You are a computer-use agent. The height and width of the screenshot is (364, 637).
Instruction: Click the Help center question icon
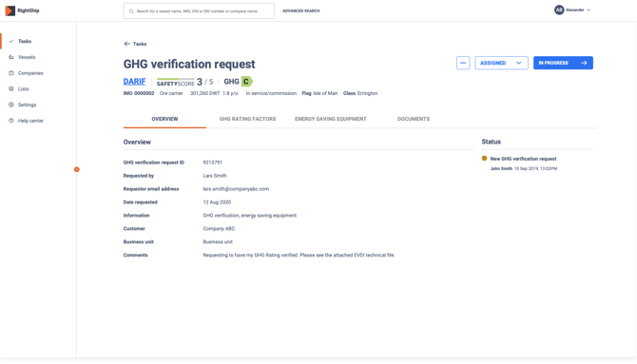(11, 121)
